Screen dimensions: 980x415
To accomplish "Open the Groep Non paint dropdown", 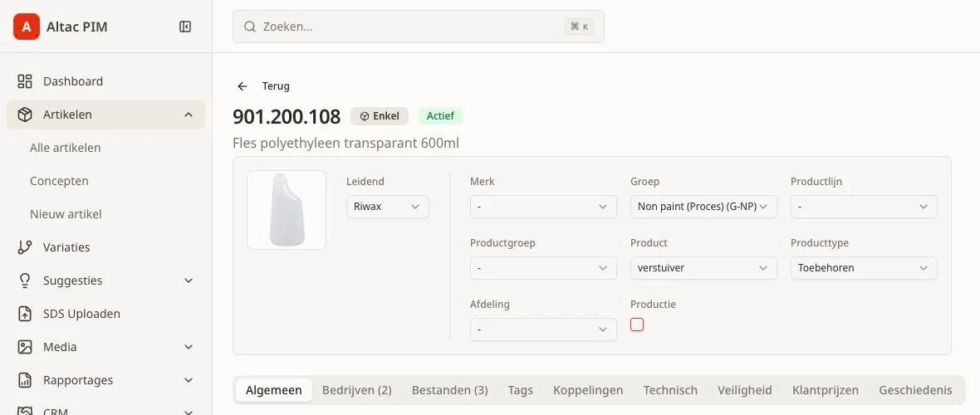I will (x=703, y=207).
